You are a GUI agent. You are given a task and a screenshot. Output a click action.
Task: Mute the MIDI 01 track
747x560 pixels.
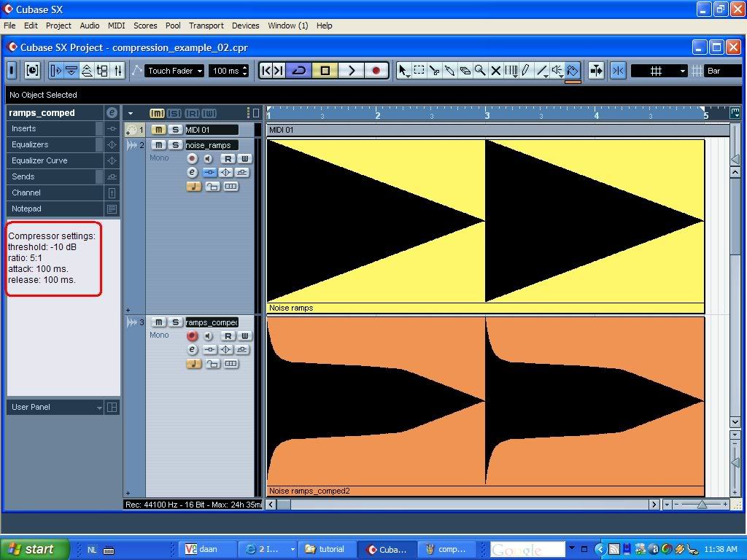click(158, 130)
